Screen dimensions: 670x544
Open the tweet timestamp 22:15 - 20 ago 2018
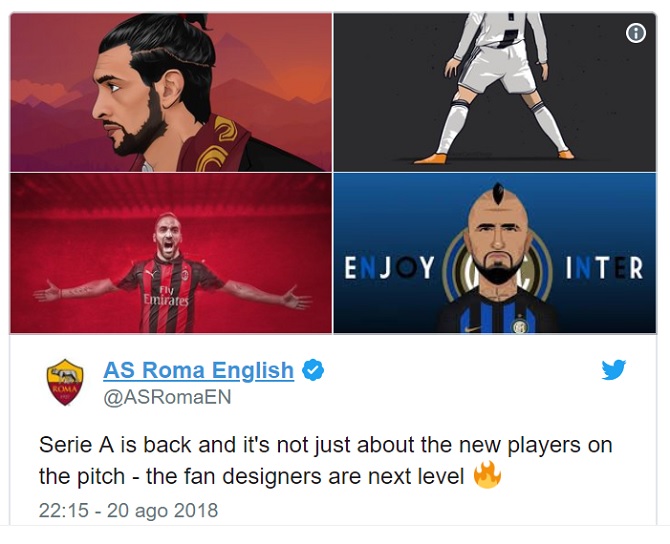[x=128, y=510]
